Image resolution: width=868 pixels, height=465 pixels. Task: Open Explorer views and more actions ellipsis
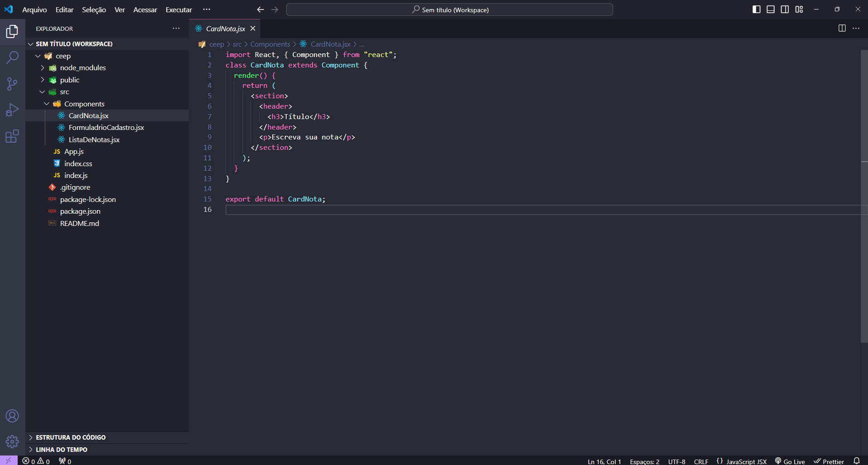176,28
